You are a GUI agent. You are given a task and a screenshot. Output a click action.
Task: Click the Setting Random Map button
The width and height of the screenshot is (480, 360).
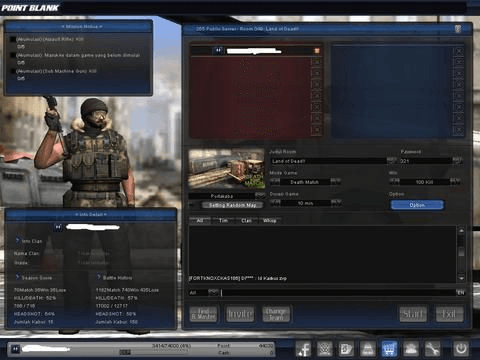click(232, 205)
